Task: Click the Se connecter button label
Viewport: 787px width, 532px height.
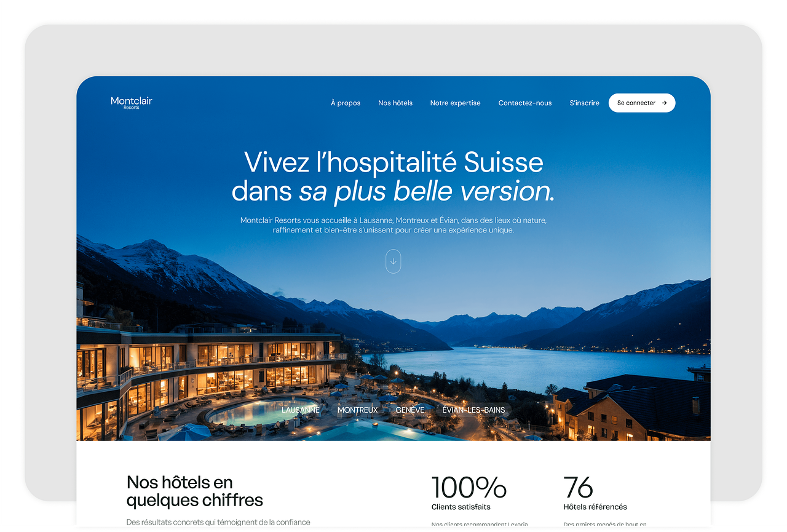Action: coord(636,103)
